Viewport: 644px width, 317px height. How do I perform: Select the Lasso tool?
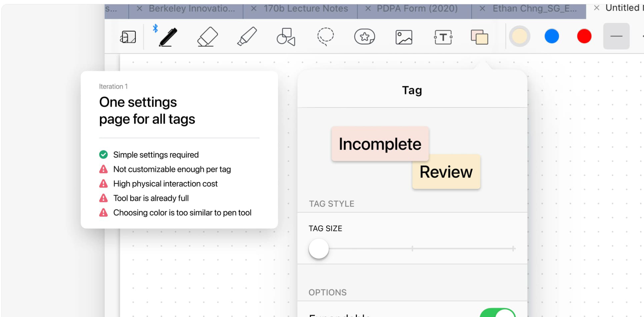click(325, 36)
